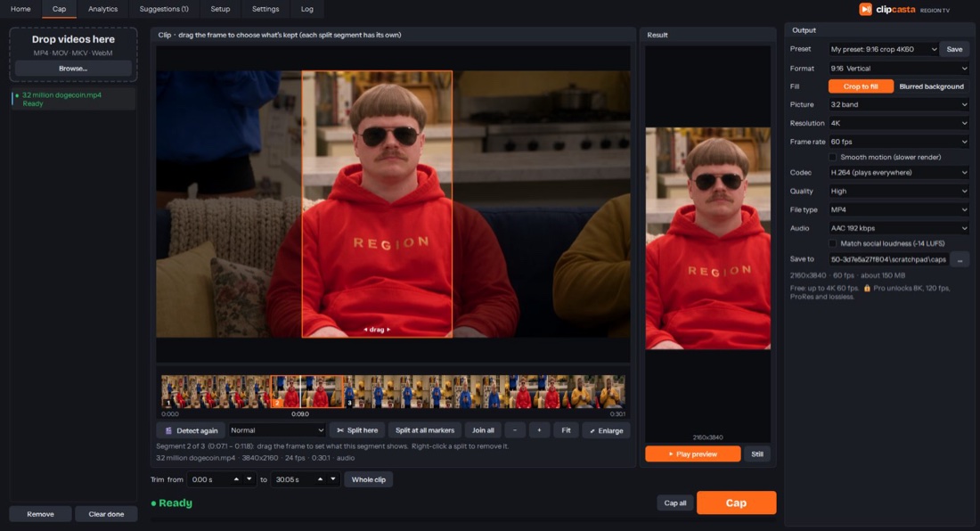Open the Suggestions (1) tab
The image size is (980, 531).
pos(164,9)
